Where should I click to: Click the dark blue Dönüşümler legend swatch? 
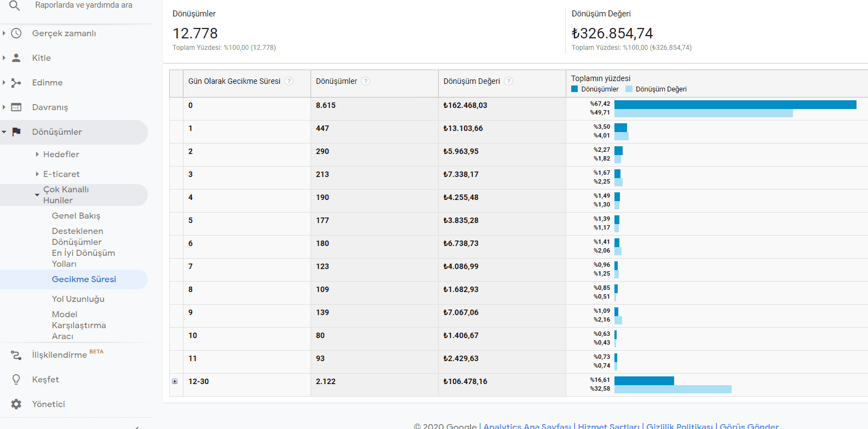click(574, 89)
